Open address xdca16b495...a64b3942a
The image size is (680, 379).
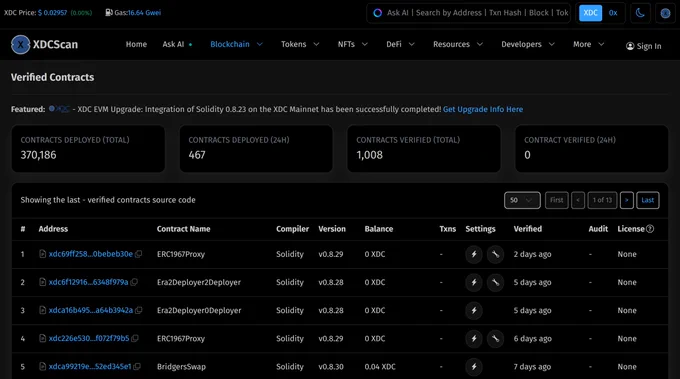tap(91, 310)
